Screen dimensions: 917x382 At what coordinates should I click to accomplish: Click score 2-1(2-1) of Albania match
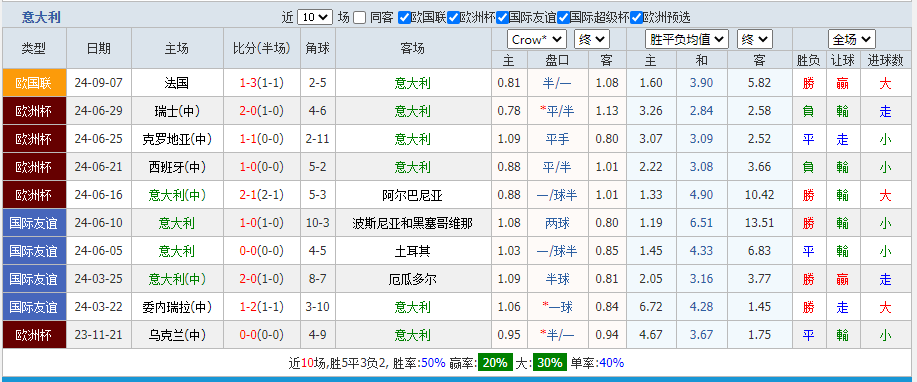tap(261, 195)
